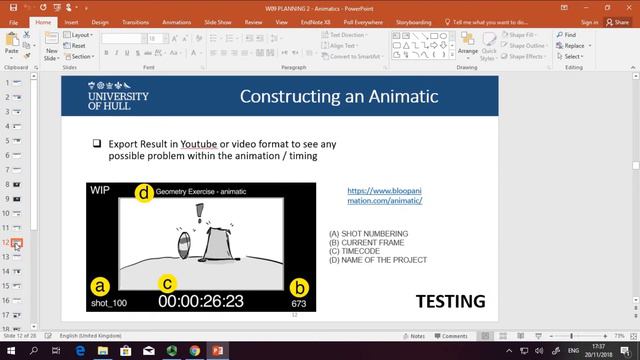
Task: Switch to Transitions tab
Action: pyautogui.click(x=136, y=22)
